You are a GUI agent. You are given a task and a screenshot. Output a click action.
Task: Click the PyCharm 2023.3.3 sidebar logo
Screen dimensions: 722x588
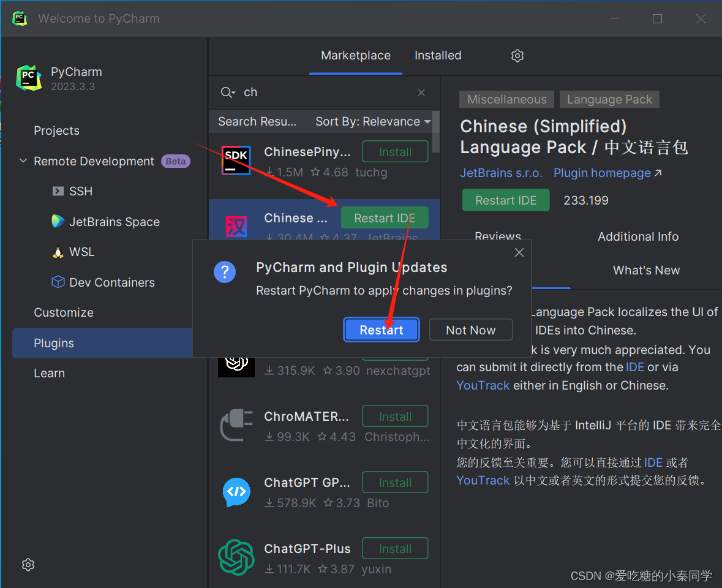(29, 78)
